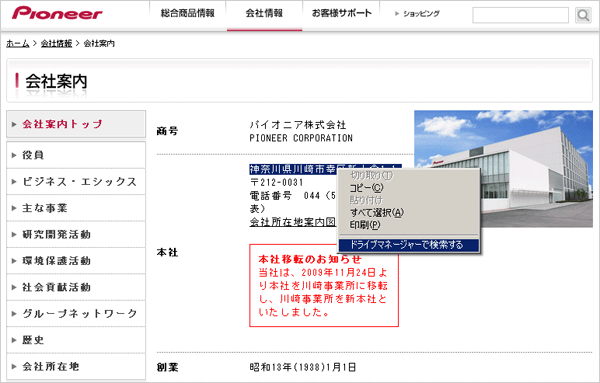Choose ドライブマネージャーで検索する in the context menu

tap(408, 244)
